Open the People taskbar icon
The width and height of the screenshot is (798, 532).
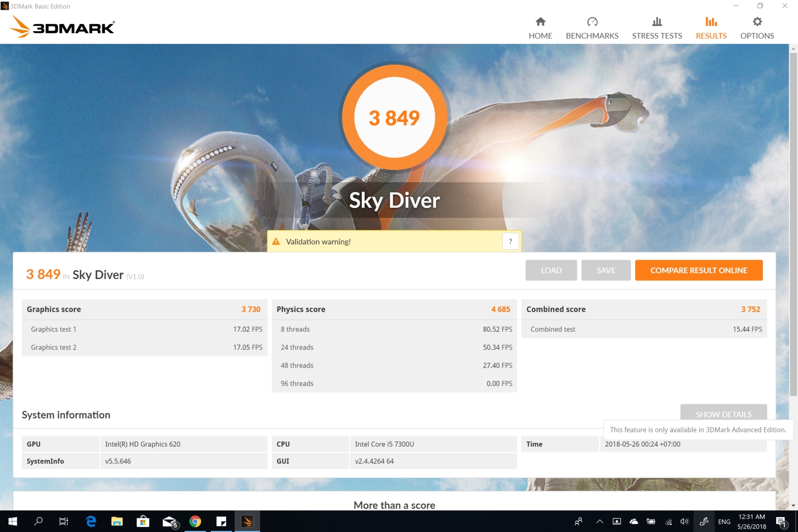[x=578, y=521]
